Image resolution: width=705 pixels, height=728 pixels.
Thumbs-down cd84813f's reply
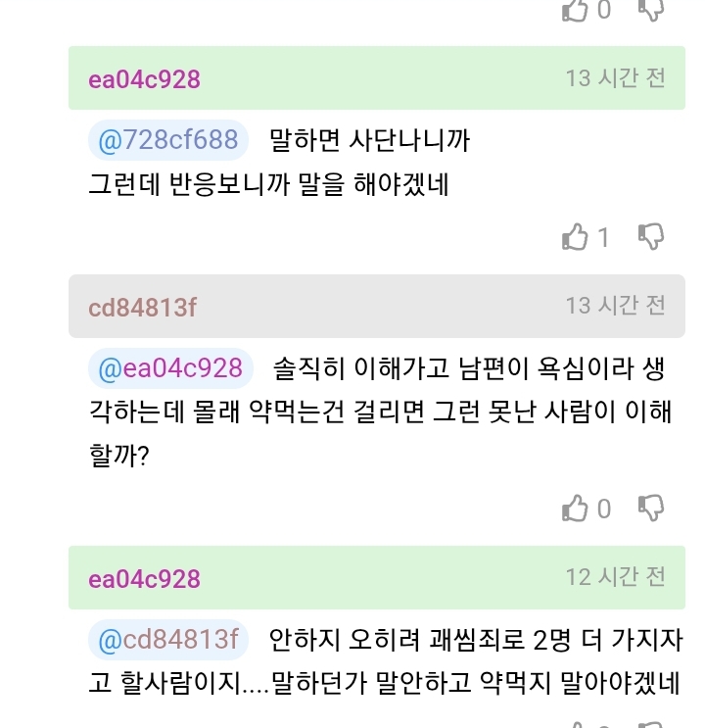(651, 508)
